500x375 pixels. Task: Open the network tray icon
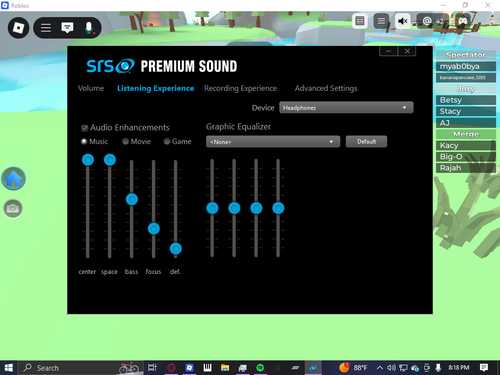pos(403,368)
